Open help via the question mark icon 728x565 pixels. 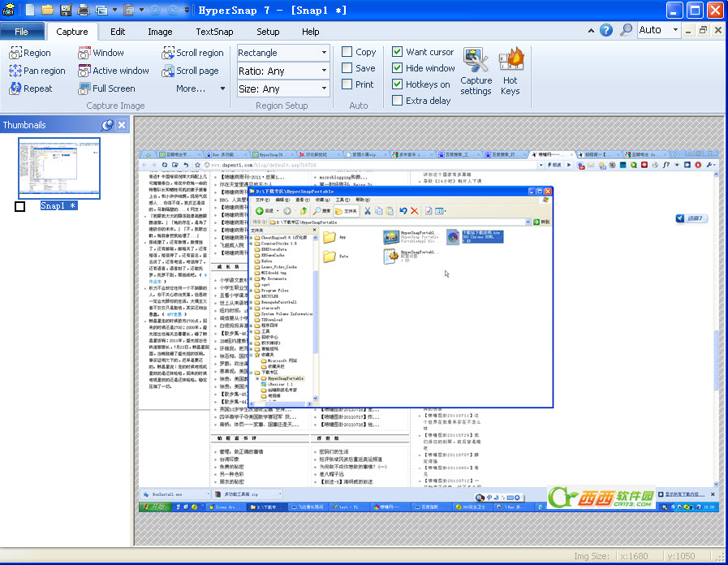click(x=606, y=30)
